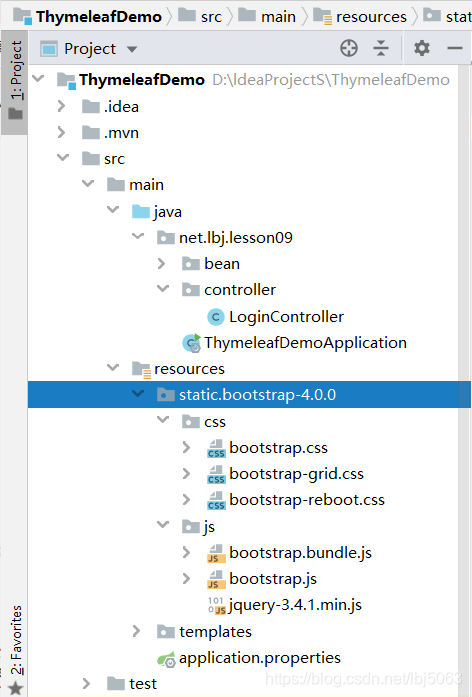
Task: Click ThymeleafDemo breadcrumb in navigation bar
Action: [99, 17]
